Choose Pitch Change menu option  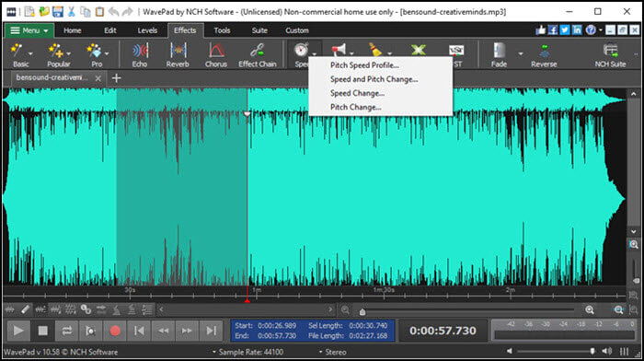click(x=356, y=107)
